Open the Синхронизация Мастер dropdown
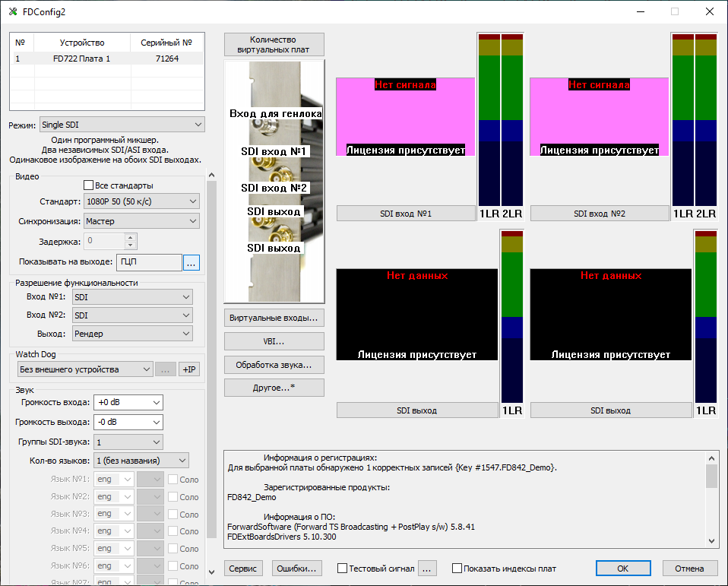 [x=141, y=221]
